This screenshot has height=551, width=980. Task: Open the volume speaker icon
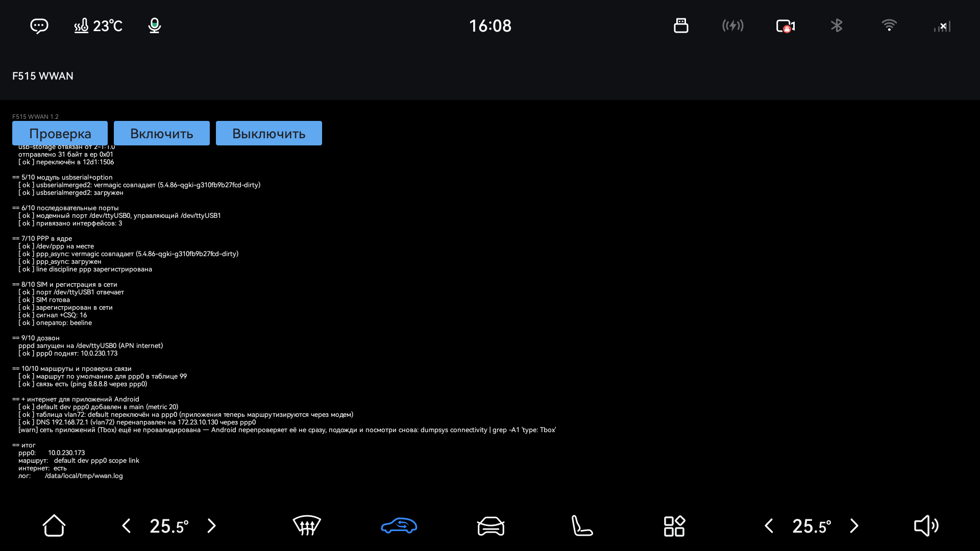(926, 525)
